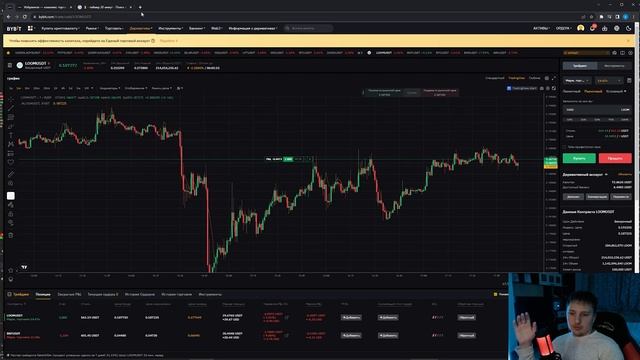Click the Депозит button
Screen dimensions: 640x360
(573, 196)
